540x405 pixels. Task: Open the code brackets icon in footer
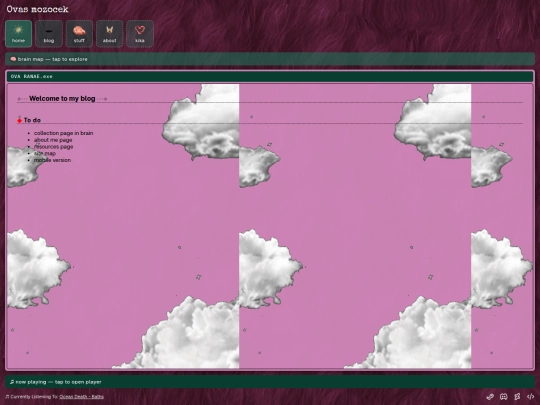(x=530, y=396)
